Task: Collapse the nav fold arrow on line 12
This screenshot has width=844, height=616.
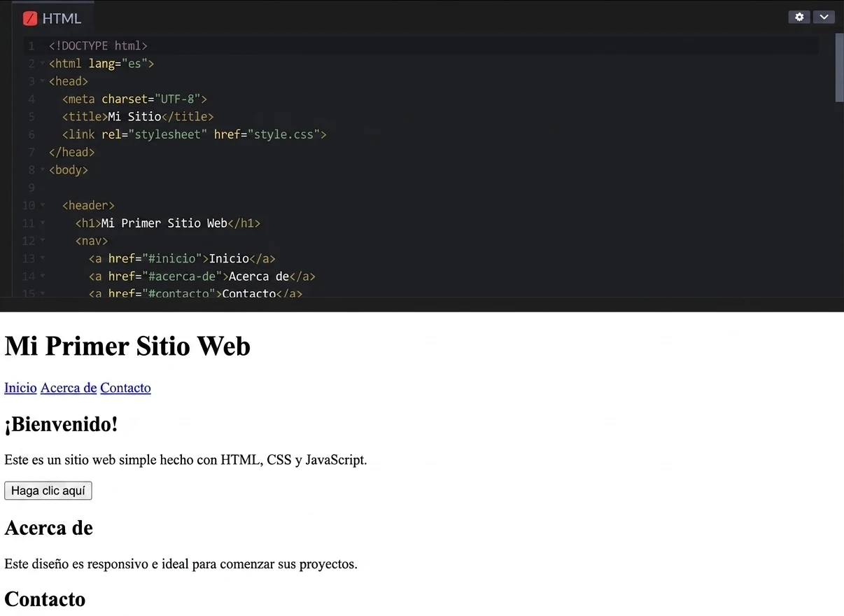Action: 42,241
